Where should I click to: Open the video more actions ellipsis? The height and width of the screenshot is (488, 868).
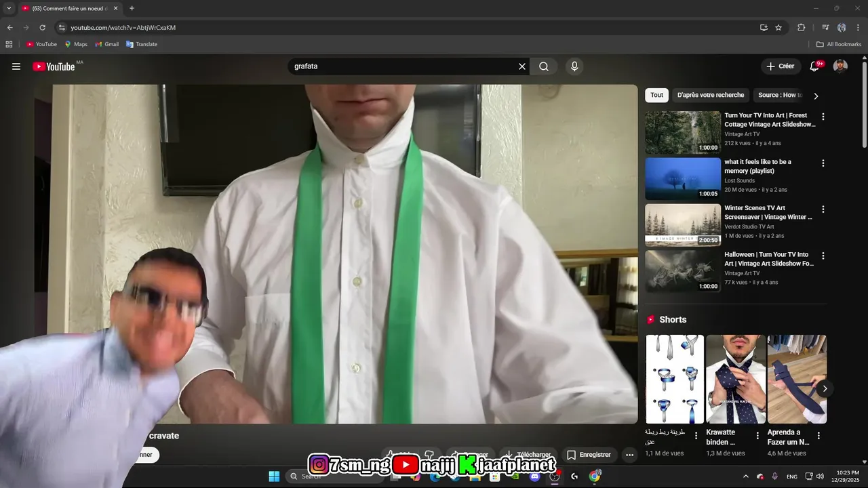pyautogui.click(x=629, y=455)
